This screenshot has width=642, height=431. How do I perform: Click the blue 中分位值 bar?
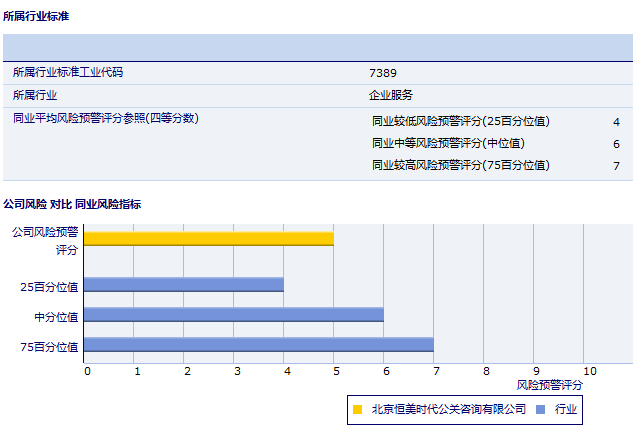tap(233, 314)
